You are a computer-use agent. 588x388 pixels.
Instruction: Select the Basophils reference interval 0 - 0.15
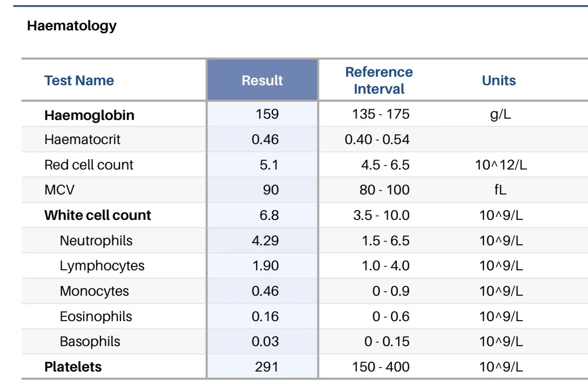387,342
